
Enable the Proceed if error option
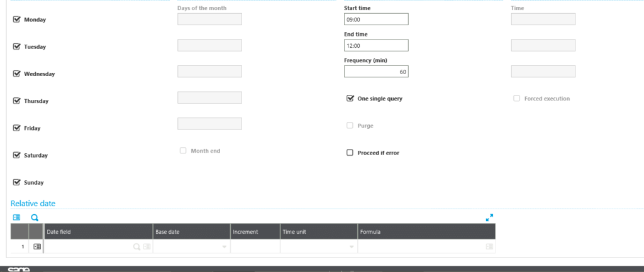(350, 153)
